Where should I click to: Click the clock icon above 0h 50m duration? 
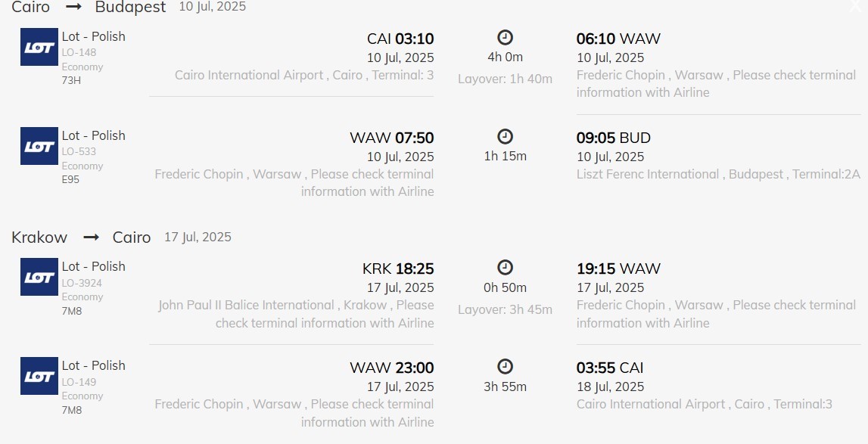click(x=505, y=267)
